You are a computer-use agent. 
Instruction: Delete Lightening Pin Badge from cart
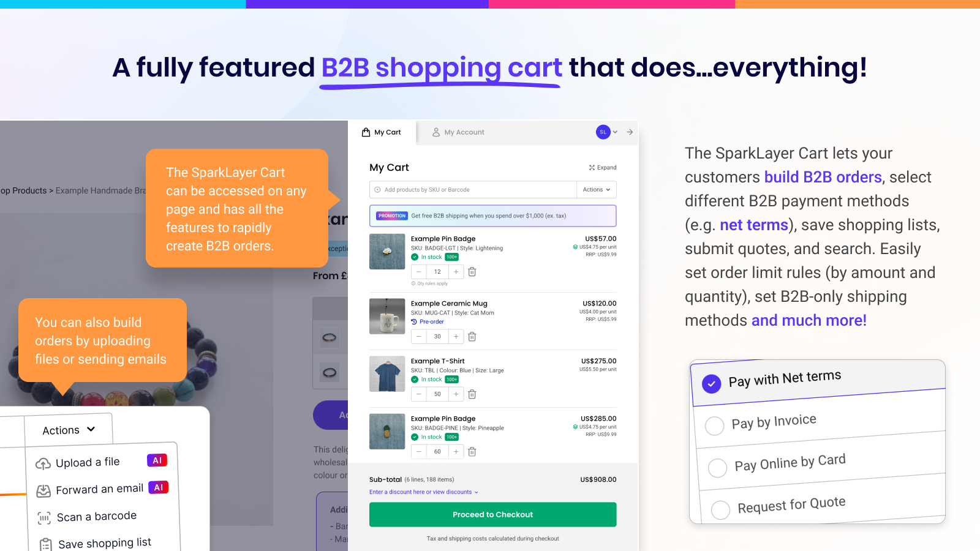point(472,272)
